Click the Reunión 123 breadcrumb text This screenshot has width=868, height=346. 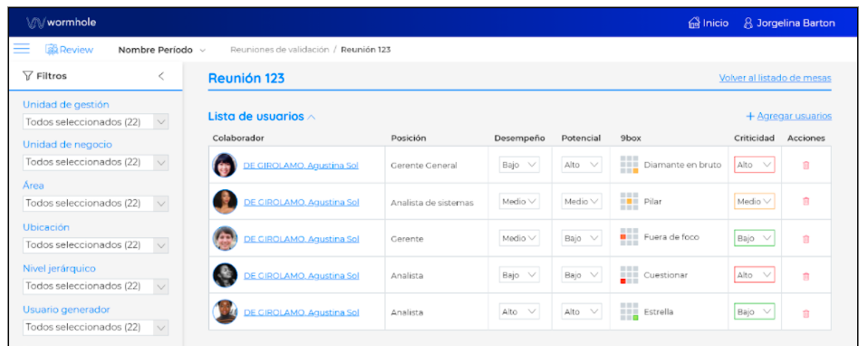(x=366, y=50)
